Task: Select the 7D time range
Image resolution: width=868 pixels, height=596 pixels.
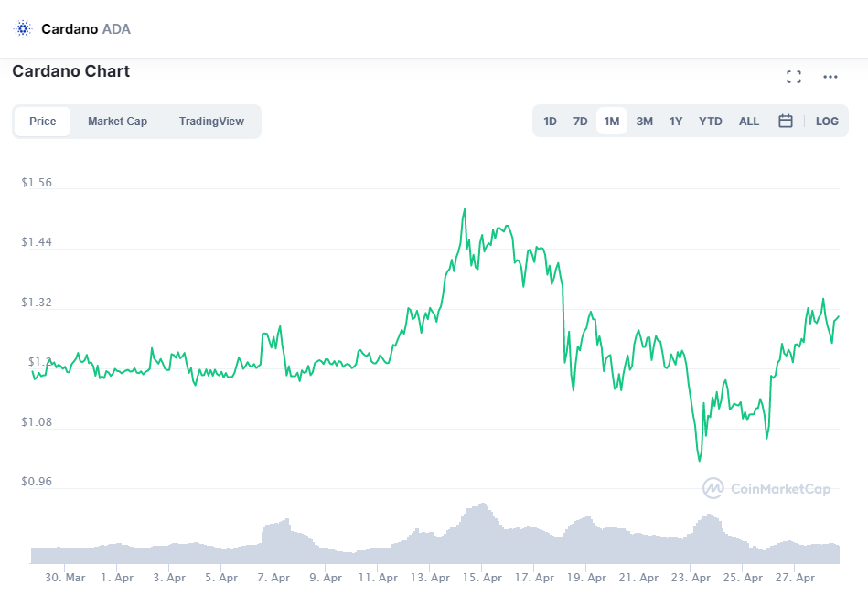Action: [x=580, y=121]
